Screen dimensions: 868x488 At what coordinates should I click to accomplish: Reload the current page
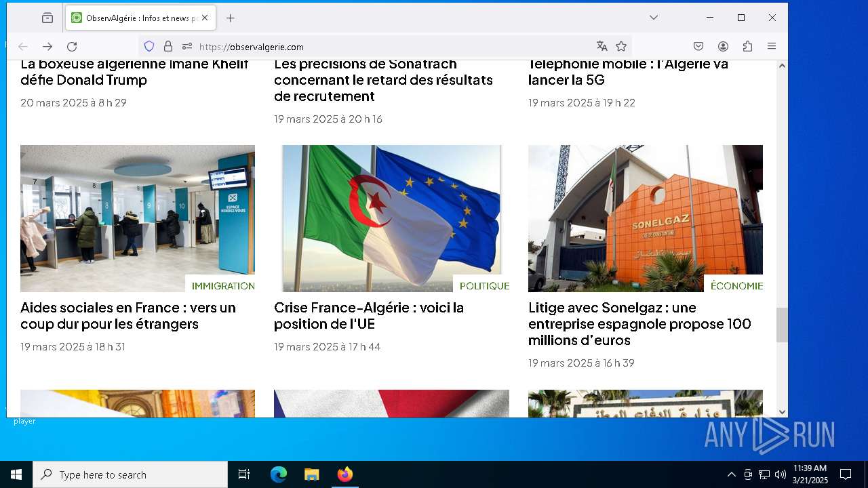pos(72,47)
